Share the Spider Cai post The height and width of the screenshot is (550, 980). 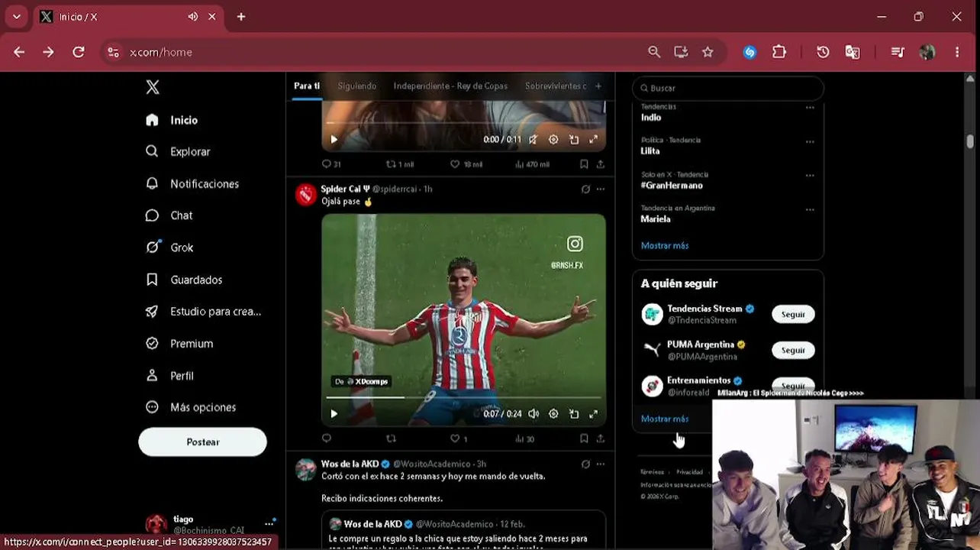click(x=601, y=438)
